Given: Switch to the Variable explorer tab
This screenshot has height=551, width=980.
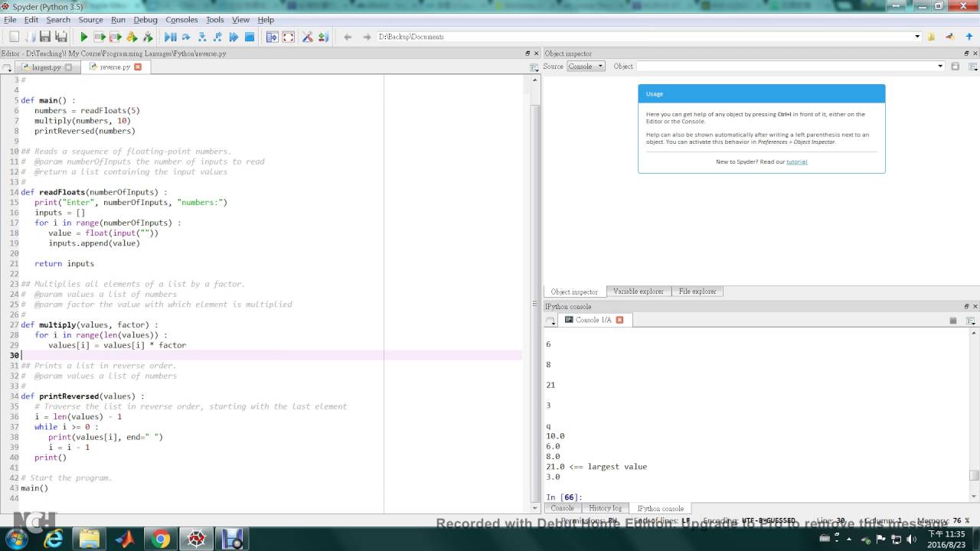Looking at the screenshot, I should (x=639, y=292).
